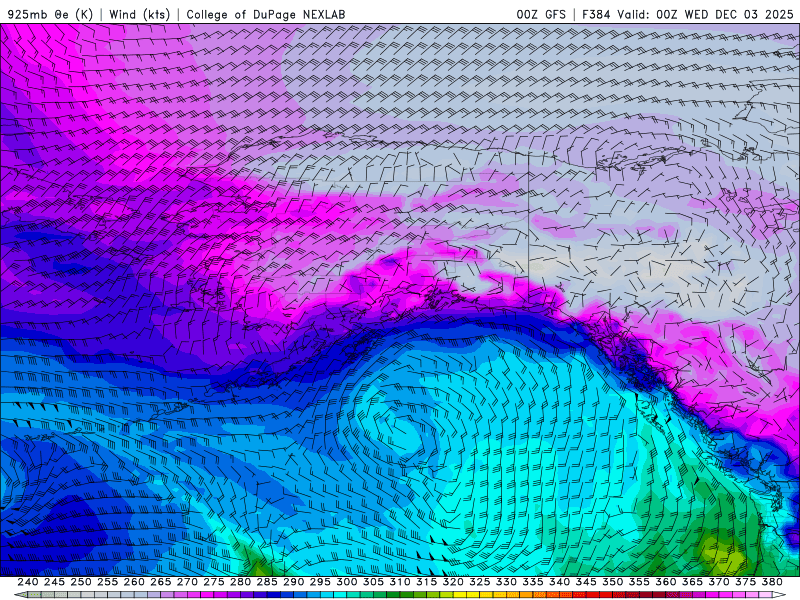
Task: Click the 'F384' forecast hour text
Action: pyautogui.click(x=596, y=14)
